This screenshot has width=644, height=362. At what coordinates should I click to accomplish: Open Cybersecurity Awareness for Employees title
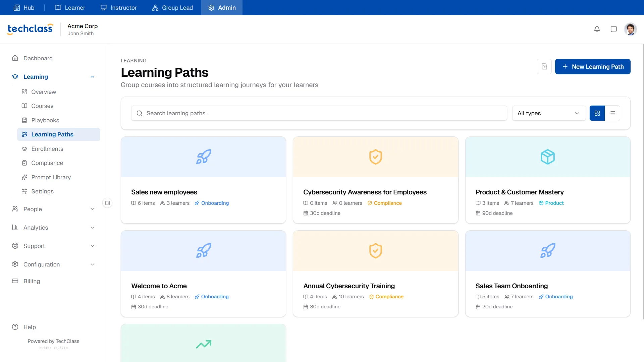pos(365,192)
